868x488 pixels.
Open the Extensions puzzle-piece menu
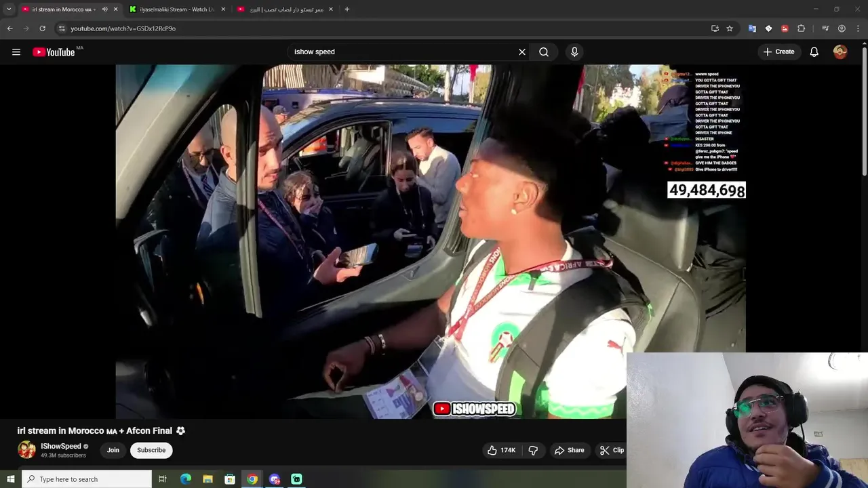(802, 28)
